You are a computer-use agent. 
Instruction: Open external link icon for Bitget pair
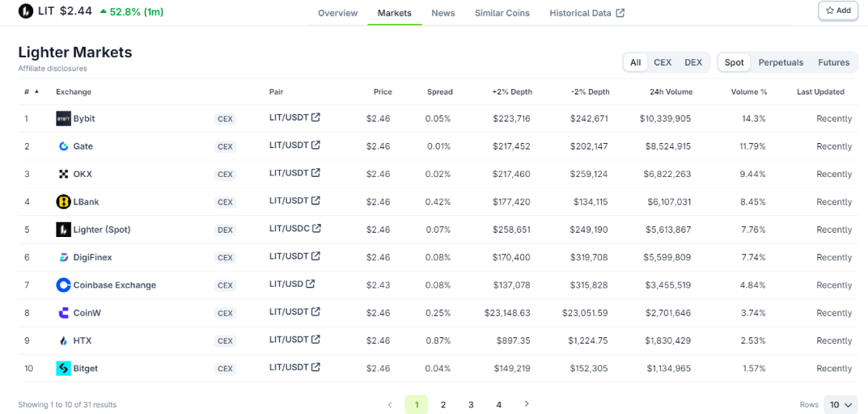tap(315, 367)
